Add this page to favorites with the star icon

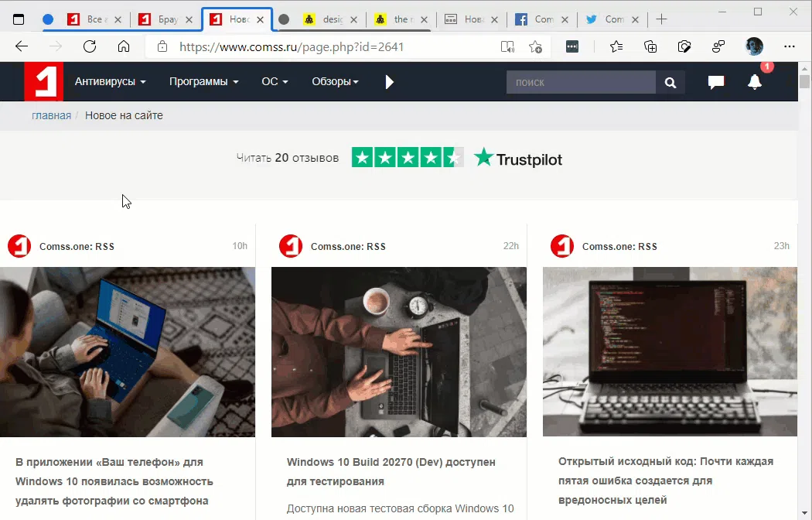(x=616, y=46)
